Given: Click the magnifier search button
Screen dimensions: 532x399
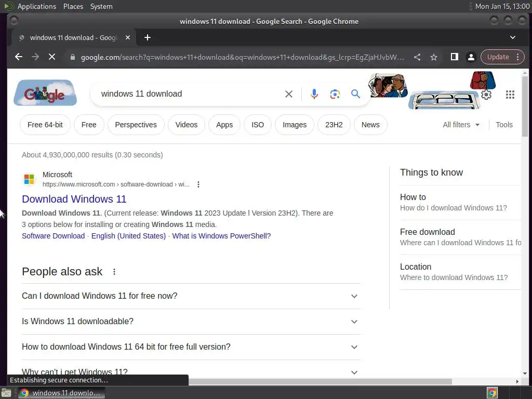Looking at the screenshot, I should pyautogui.click(x=355, y=94).
